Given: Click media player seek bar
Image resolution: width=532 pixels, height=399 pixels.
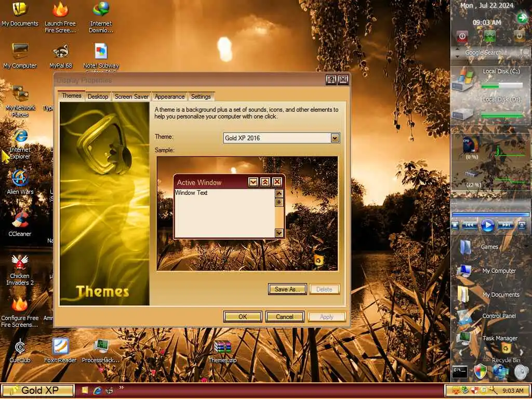Looking at the screenshot, I should (490, 215).
